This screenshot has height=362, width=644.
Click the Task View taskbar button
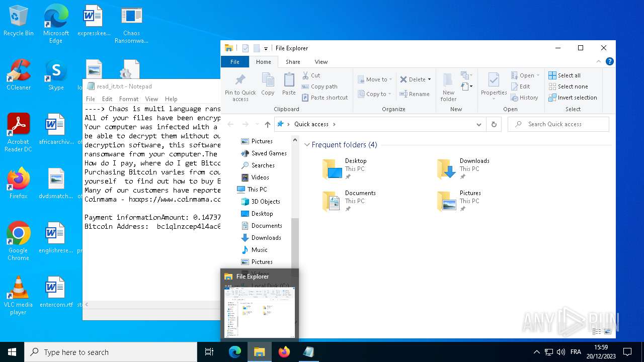tap(209, 352)
